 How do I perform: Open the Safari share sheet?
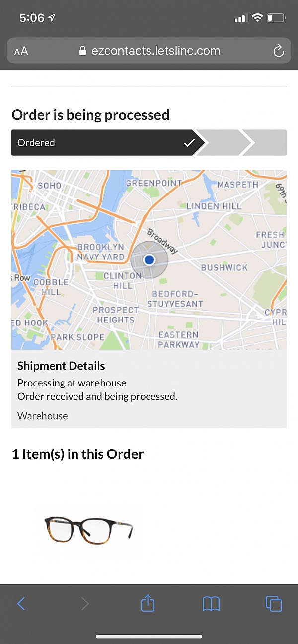click(x=148, y=603)
